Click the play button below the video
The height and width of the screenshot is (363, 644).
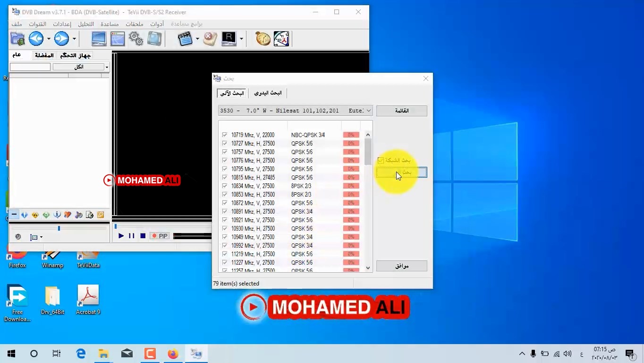tap(121, 236)
